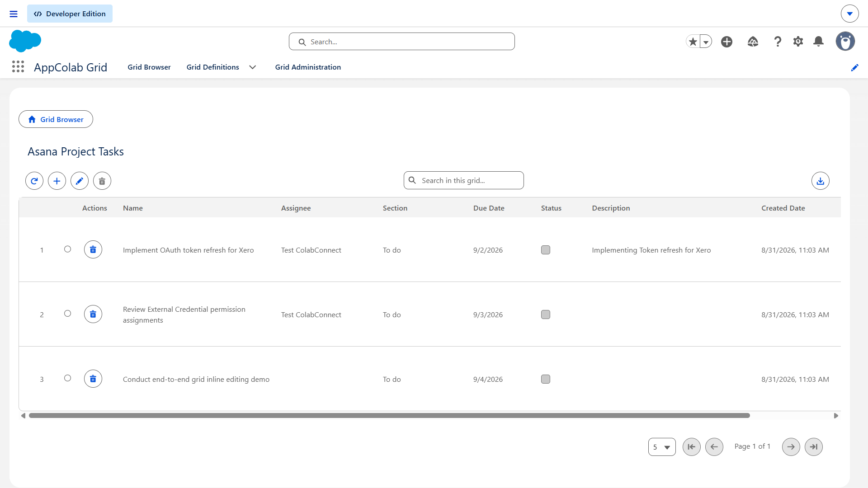The width and height of the screenshot is (868, 488).
Task: Open the notifications bell
Action: (x=818, y=42)
